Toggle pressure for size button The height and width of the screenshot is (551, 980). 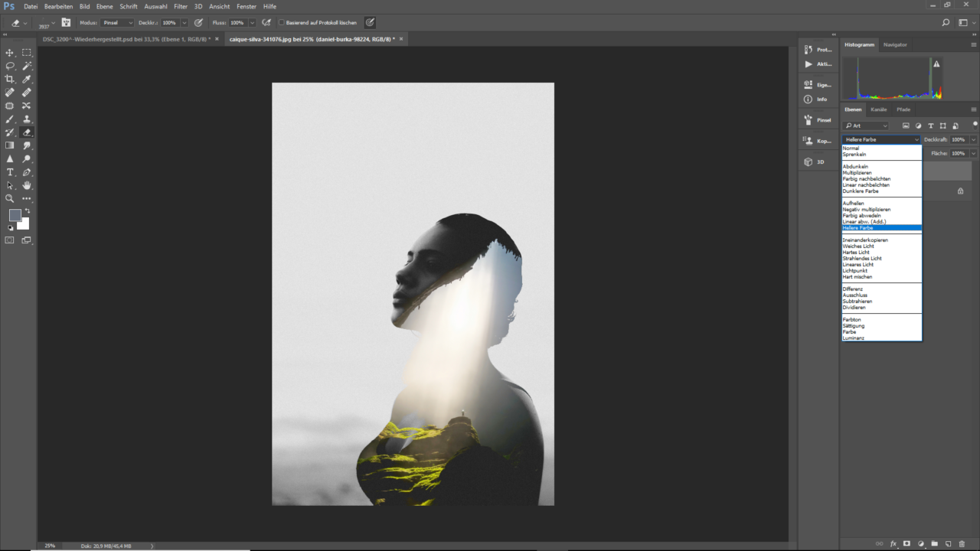coord(370,23)
